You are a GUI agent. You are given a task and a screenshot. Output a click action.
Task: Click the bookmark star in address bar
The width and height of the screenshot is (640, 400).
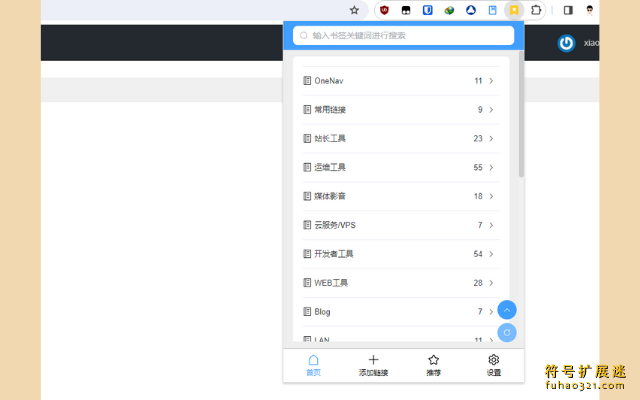tap(354, 10)
